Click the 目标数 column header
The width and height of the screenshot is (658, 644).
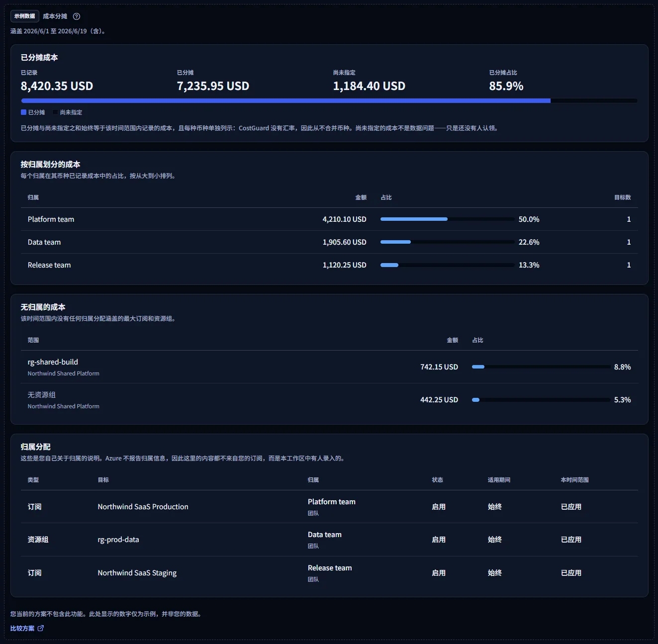623,197
